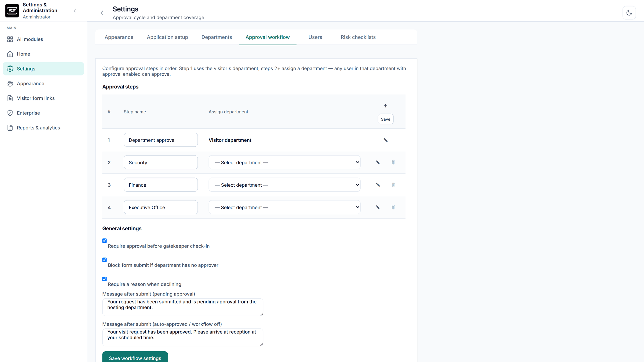644x362 pixels.
Task: Add a new approval step with plus
Action: [x=386, y=106]
